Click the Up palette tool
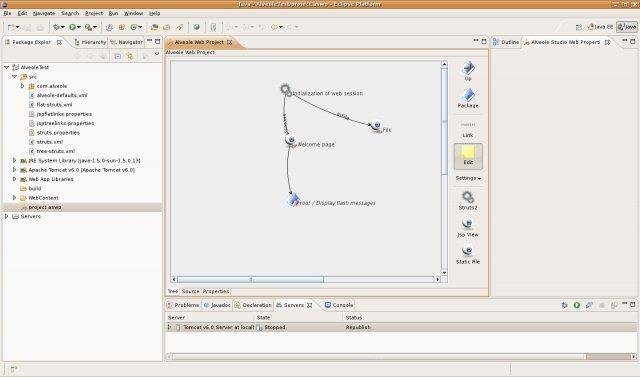This screenshot has height=377, width=640. point(468,71)
